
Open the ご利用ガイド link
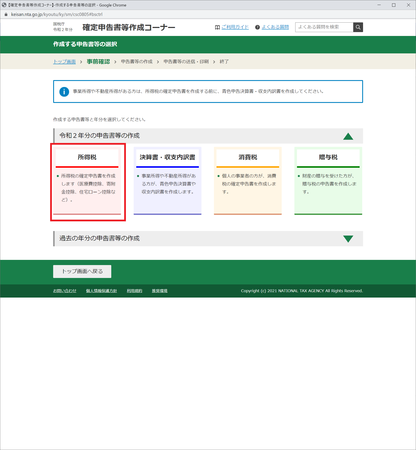235,27
